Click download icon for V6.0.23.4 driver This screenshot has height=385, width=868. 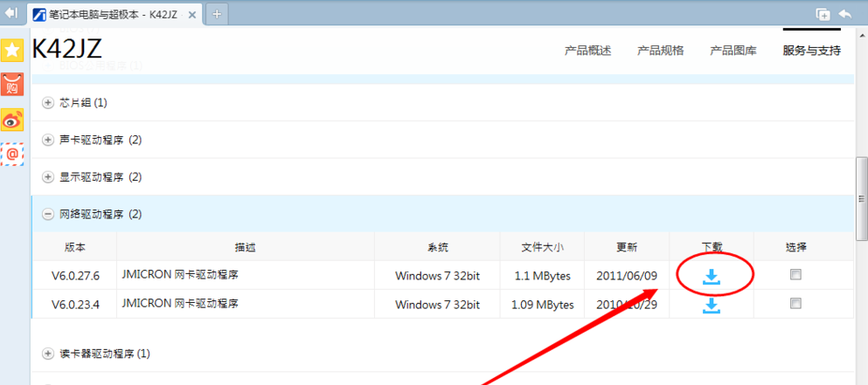pyautogui.click(x=712, y=305)
